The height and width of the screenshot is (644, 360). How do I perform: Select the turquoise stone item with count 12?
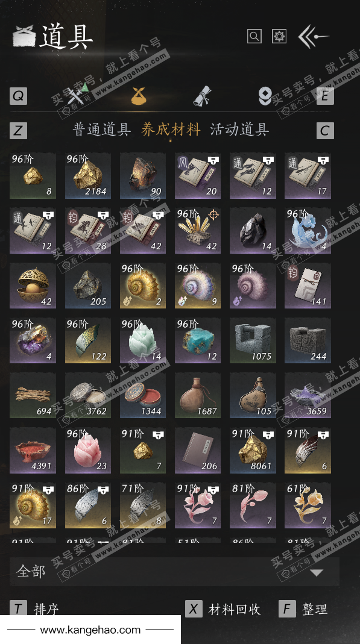tap(198, 340)
